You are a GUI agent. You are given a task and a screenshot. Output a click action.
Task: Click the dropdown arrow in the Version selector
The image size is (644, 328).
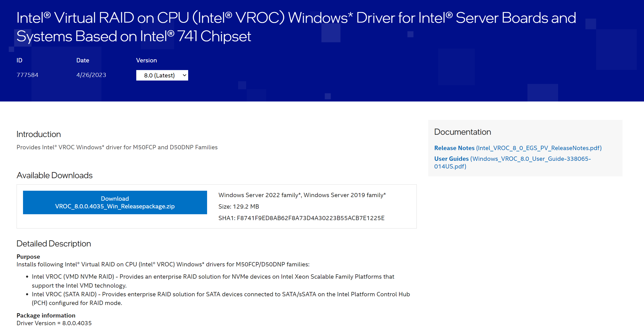(184, 75)
